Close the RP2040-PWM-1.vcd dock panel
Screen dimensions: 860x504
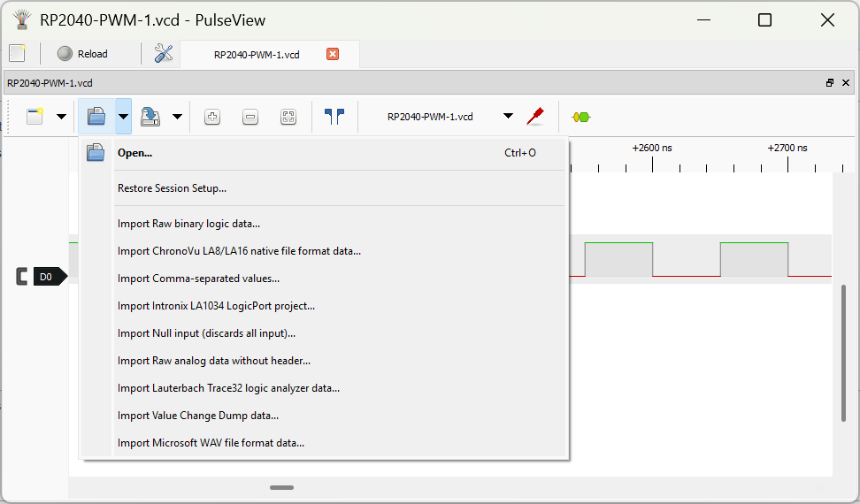coord(846,83)
